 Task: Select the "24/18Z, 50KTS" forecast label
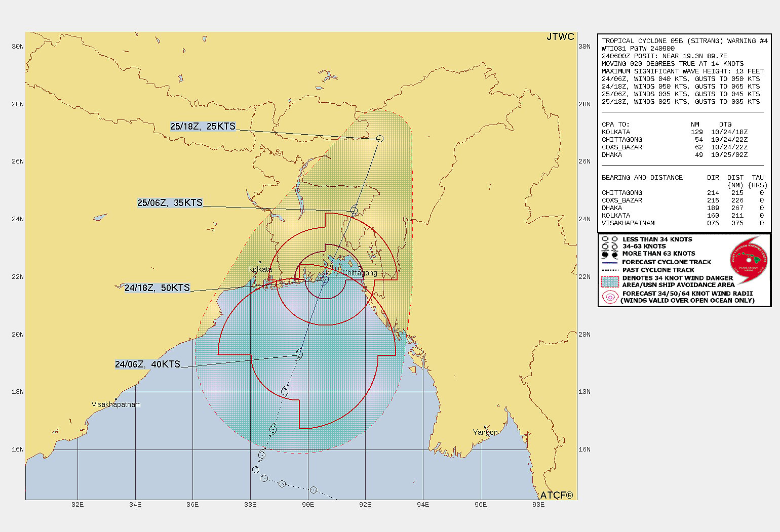(158, 288)
